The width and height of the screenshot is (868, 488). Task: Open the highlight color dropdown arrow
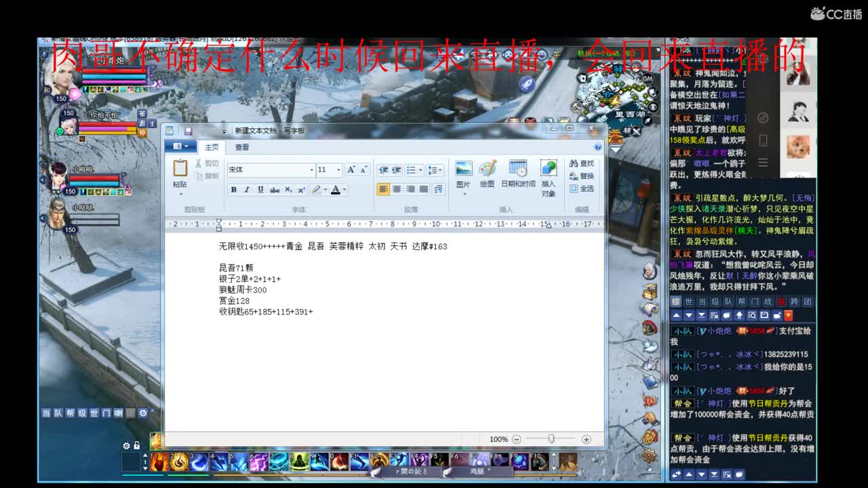[325, 190]
